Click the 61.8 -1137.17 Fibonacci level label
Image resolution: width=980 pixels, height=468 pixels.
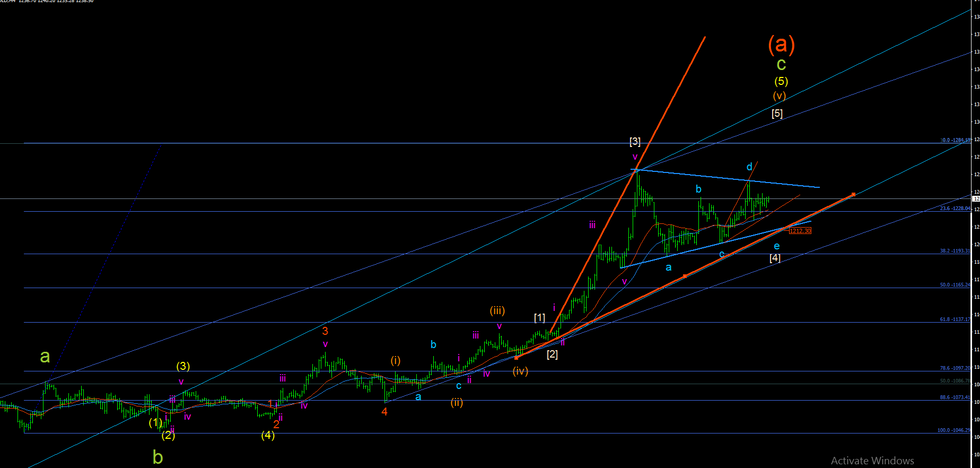(955, 319)
